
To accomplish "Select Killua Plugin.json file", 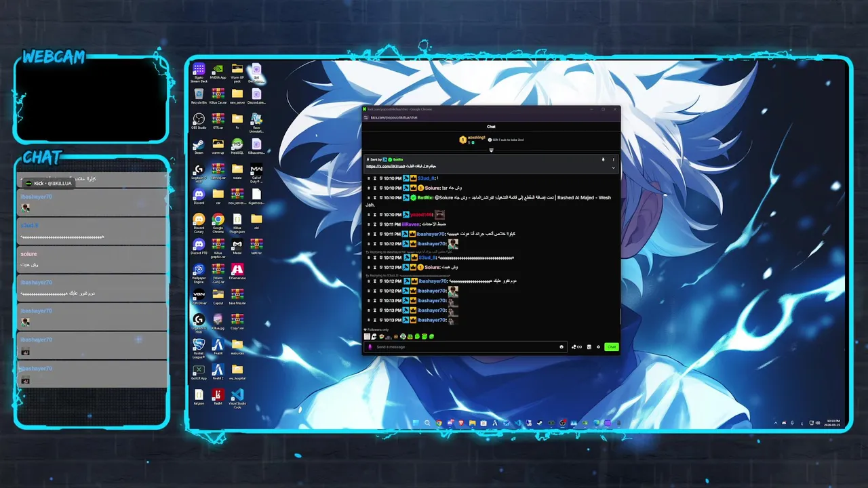I will point(237,222).
